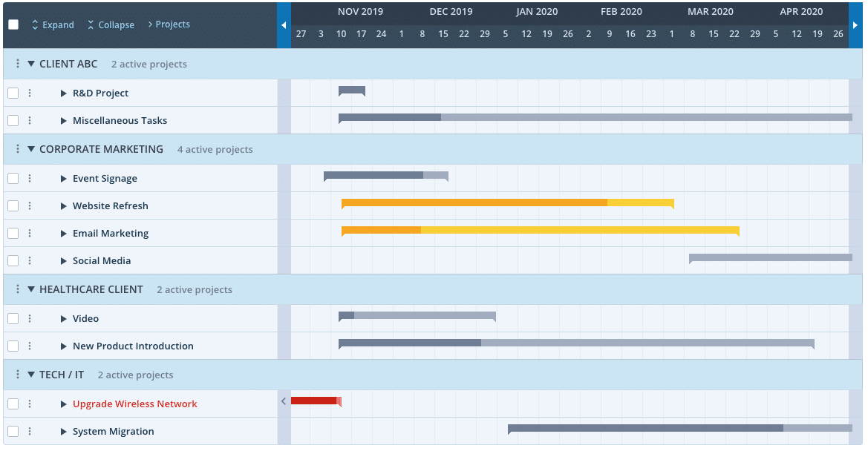
Task: Collapse the CORPORATE MARKETING group
Action: pos(31,150)
